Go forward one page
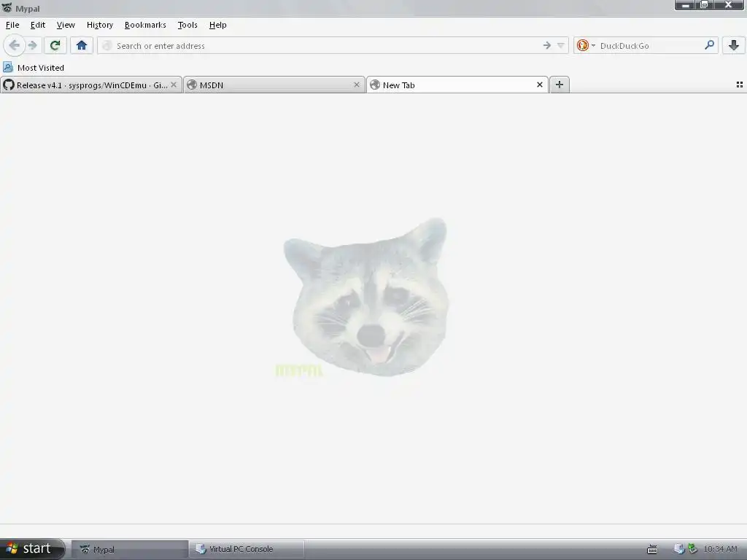This screenshot has height=560, width=747. [33, 46]
